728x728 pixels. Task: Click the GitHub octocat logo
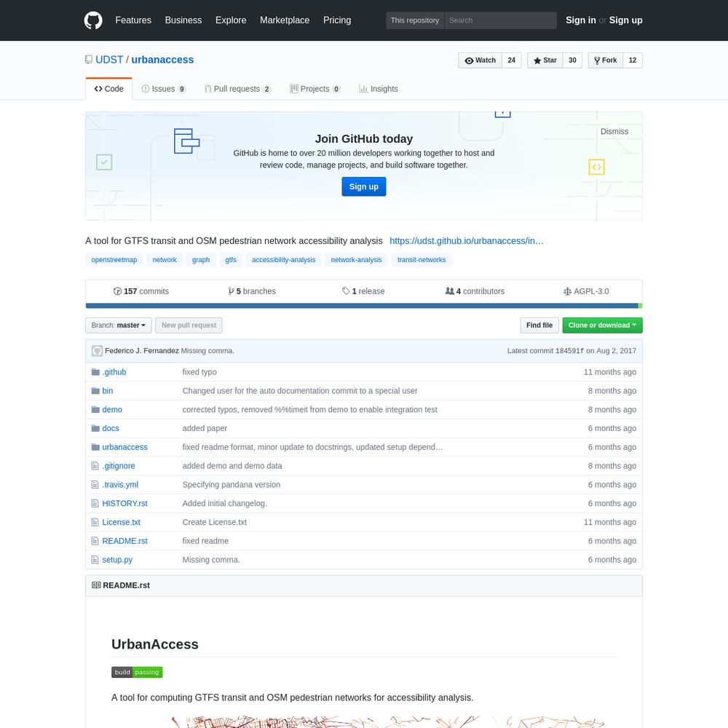tap(93, 20)
